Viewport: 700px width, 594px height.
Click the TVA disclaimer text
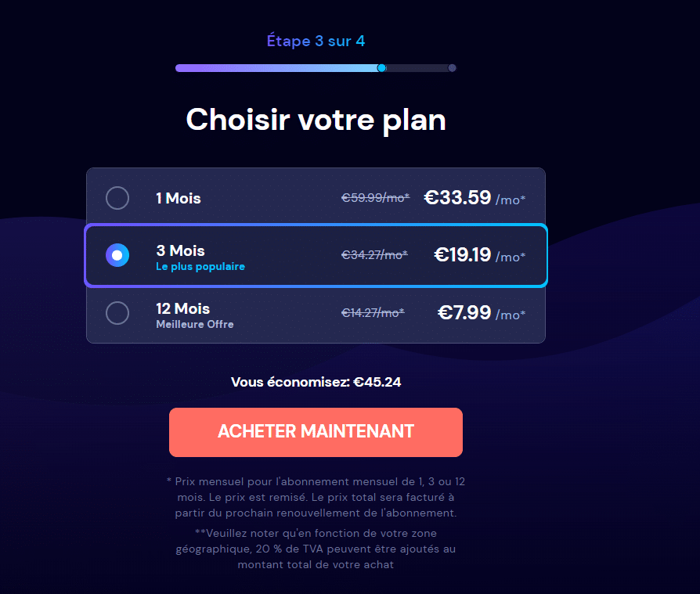point(316,549)
